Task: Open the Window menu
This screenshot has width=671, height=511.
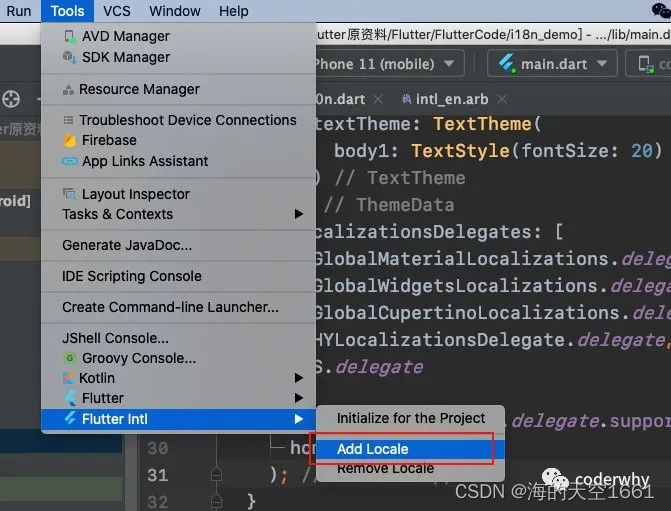Action: (x=175, y=11)
